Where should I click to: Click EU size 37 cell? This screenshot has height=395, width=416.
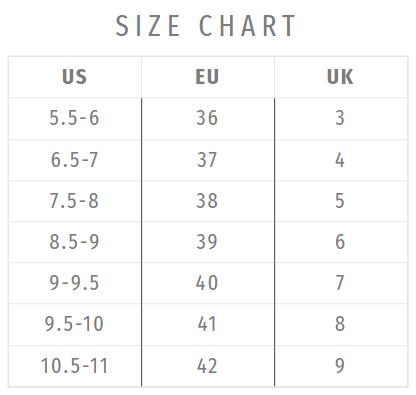[x=208, y=160]
